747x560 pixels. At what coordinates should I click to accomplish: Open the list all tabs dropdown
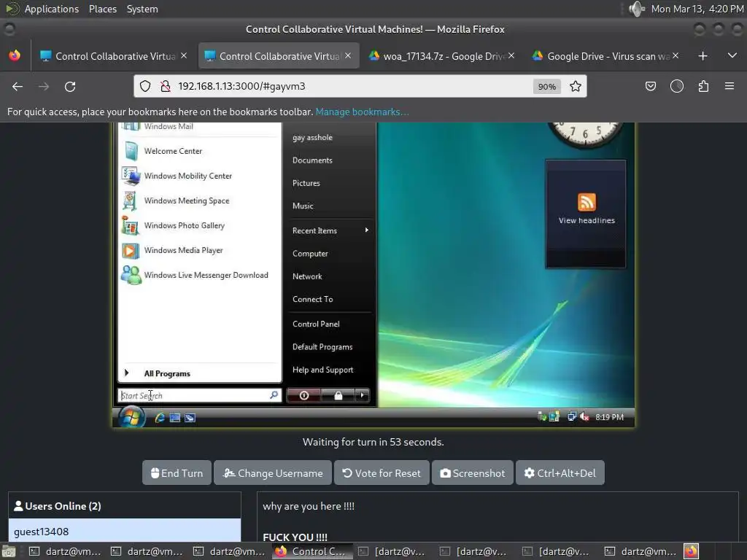[x=732, y=56]
